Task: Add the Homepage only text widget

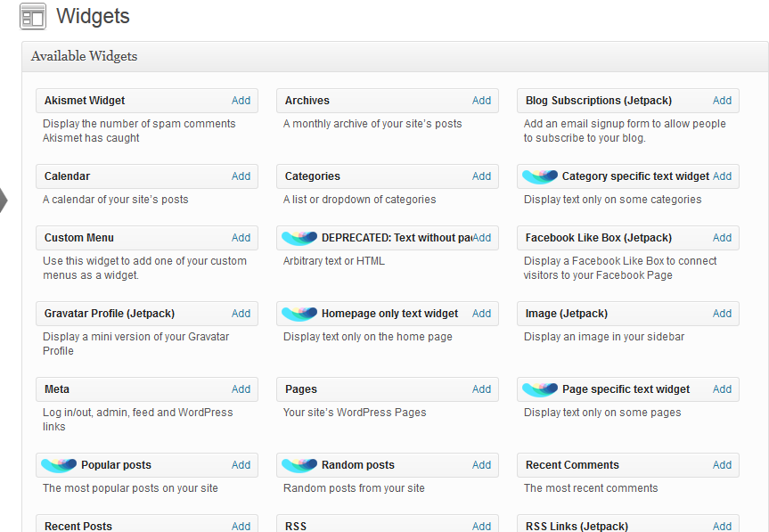Action: pos(481,314)
